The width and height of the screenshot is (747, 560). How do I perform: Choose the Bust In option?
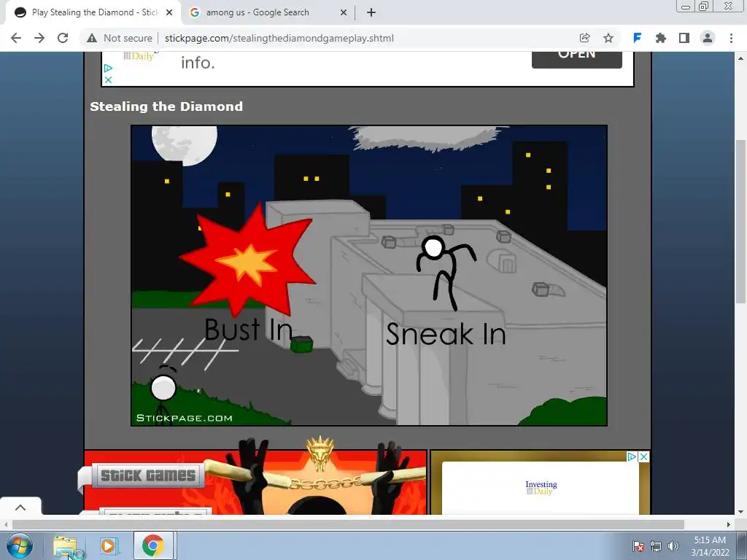pyautogui.click(x=248, y=330)
